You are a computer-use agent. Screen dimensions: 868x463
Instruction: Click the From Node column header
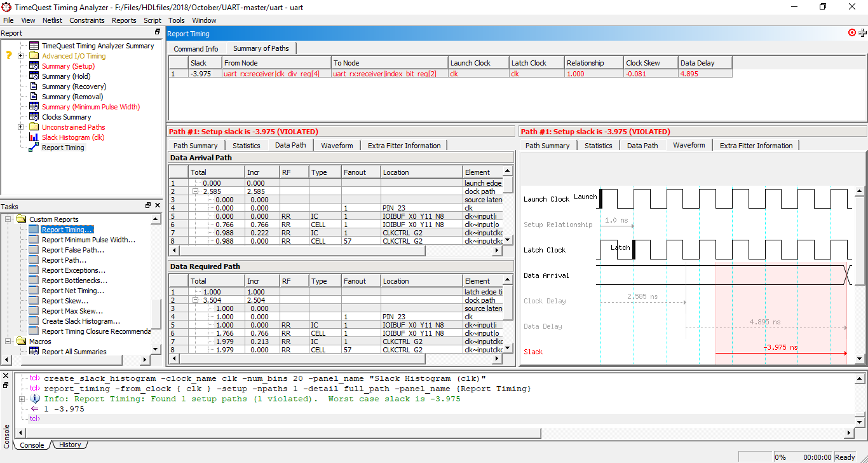click(276, 63)
